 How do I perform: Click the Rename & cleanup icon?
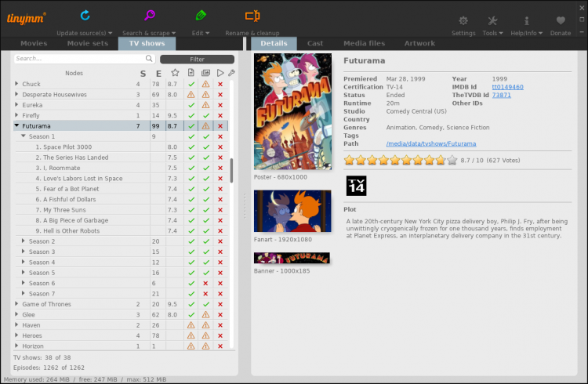pyautogui.click(x=252, y=15)
